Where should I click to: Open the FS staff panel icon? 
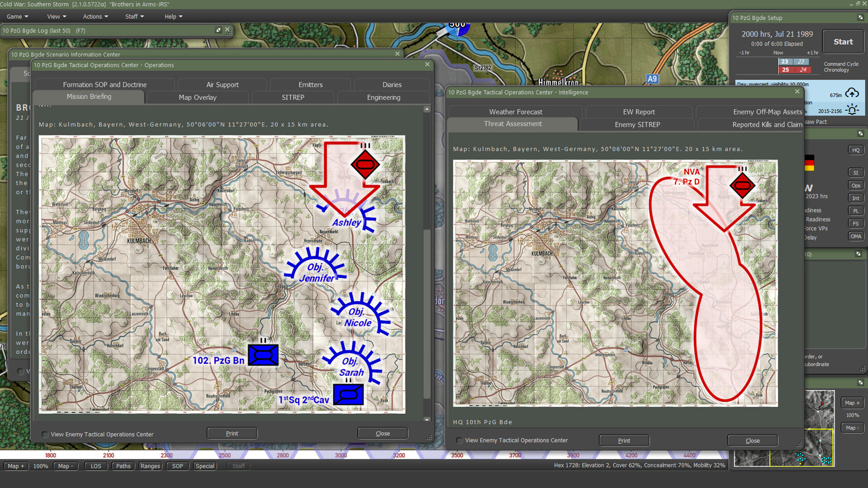point(856,223)
